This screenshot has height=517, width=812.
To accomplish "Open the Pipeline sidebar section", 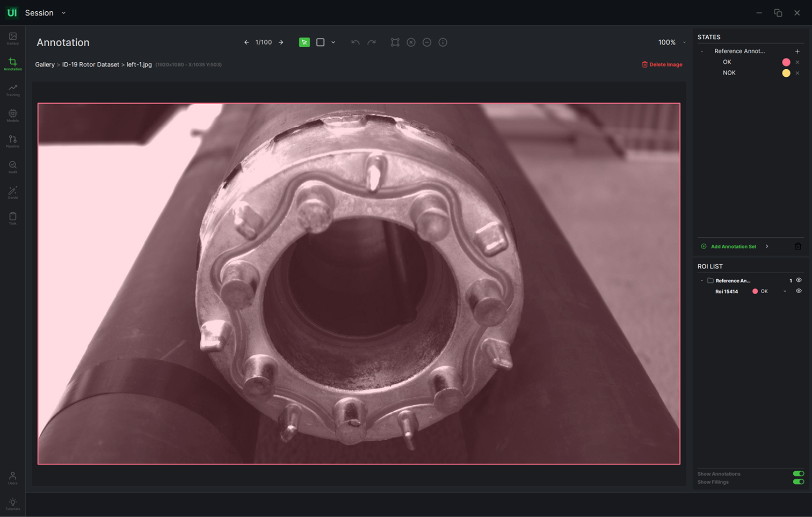I will tap(12, 141).
